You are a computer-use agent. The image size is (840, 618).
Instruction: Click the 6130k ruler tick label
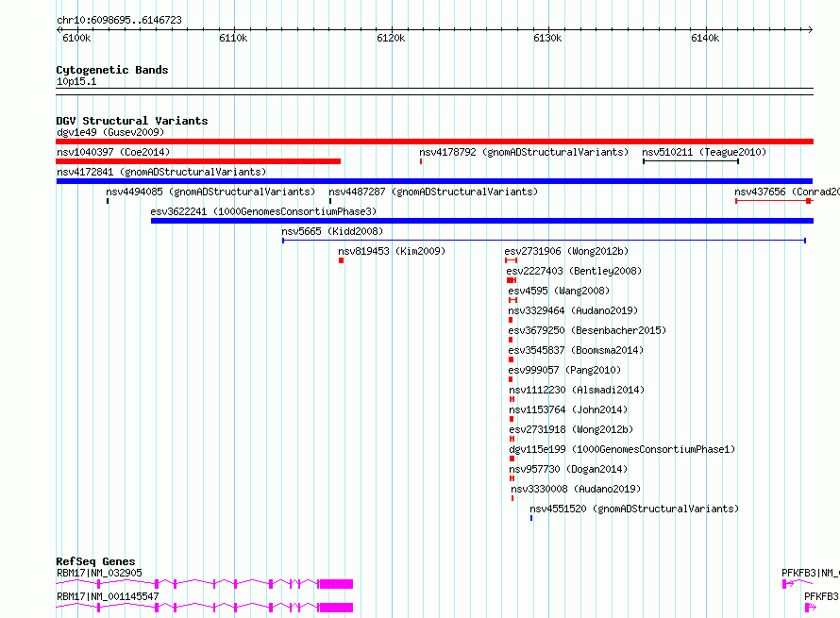pyautogui.click(x=547, y=38)
